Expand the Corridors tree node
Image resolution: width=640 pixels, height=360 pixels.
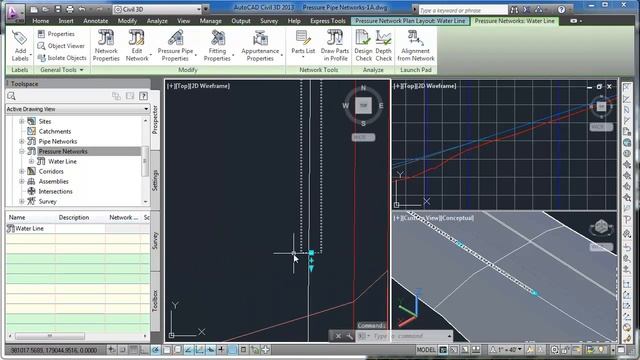22,171
